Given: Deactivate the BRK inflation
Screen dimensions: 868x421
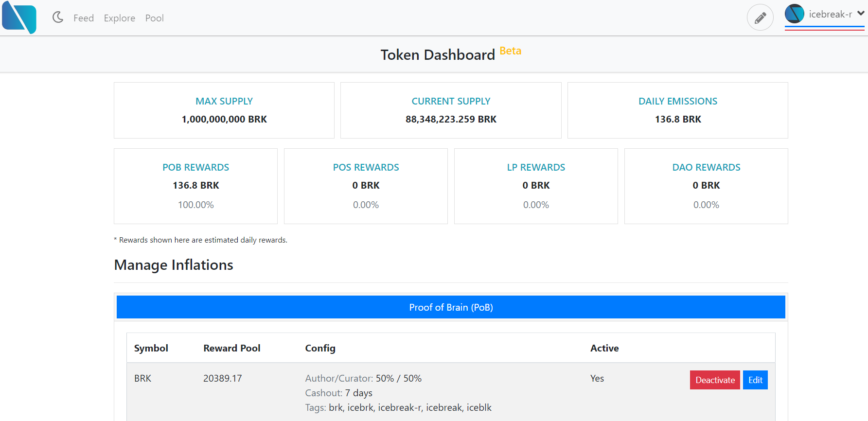Looking at the screenshot, I should pos(715,380).
